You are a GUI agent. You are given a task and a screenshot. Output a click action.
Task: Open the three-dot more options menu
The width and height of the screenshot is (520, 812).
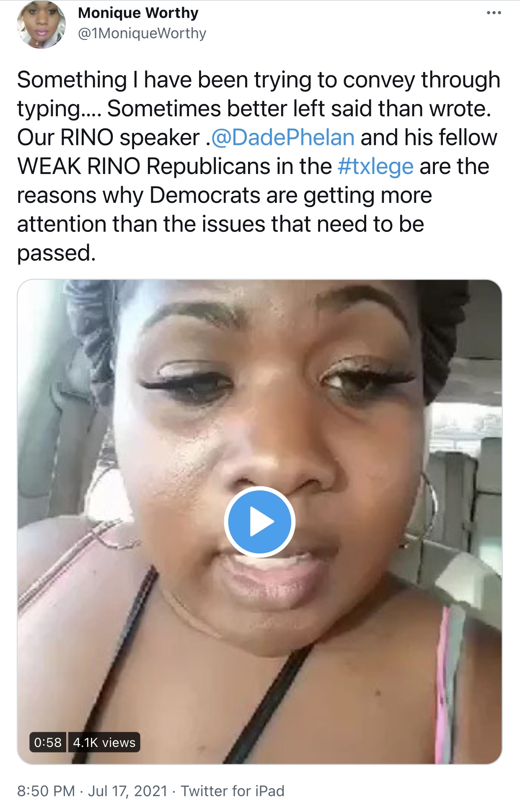point(494,13)
